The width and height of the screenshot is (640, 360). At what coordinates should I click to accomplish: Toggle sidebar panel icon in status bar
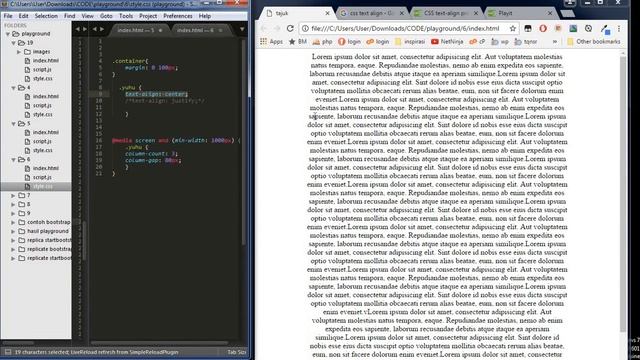tap(8, 352)
